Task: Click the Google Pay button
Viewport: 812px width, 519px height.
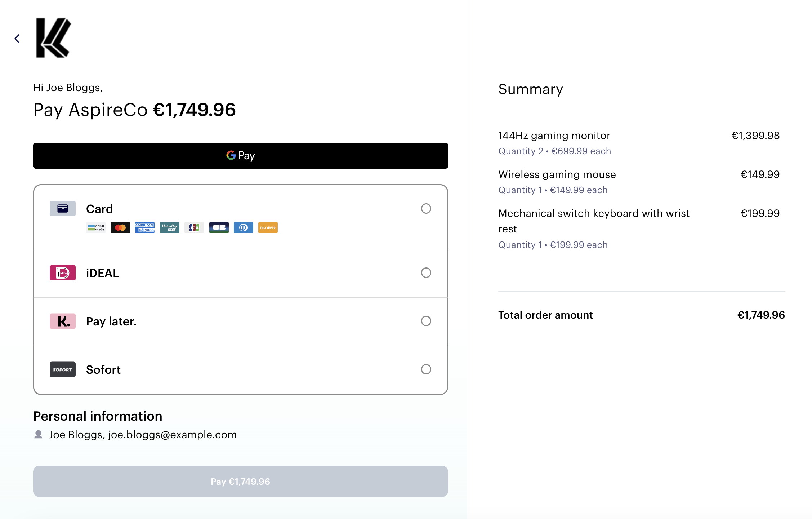Action: (240, 155)
